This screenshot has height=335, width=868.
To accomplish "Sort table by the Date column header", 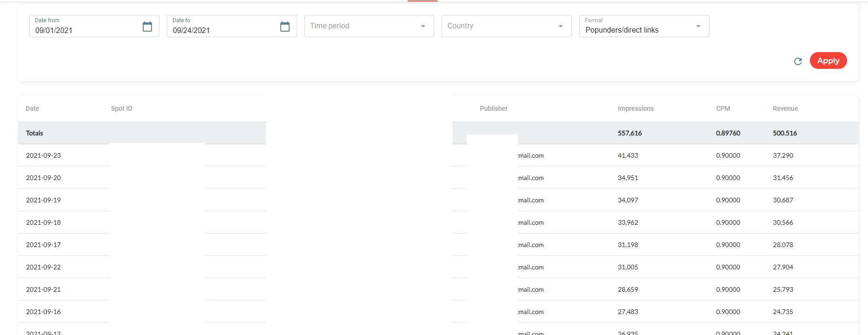I will coord(33,108).
